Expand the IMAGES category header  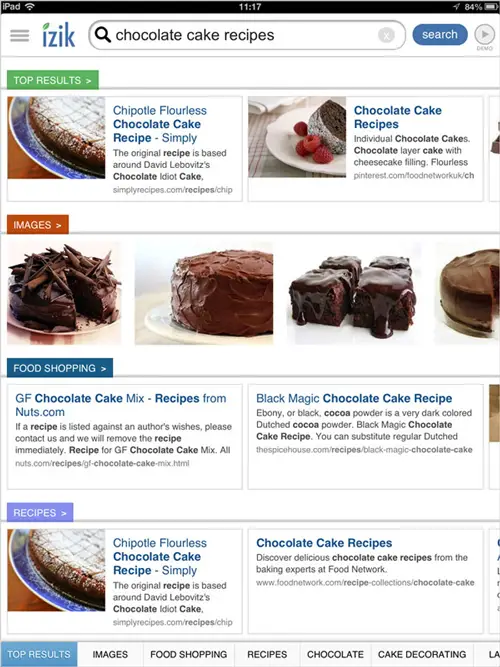tap(37, 225)
